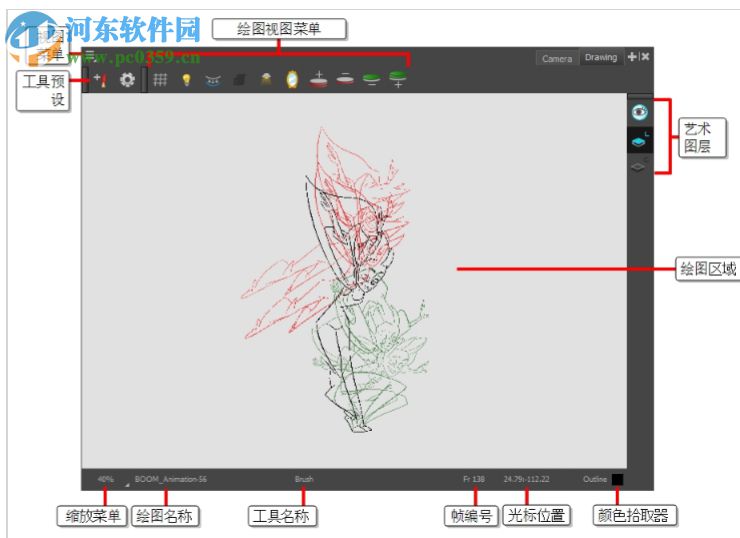Screen dimensions: 740x538
Task: Select the Colour Art layer icon
Action: pyautogui.click(x=639, y=166)
